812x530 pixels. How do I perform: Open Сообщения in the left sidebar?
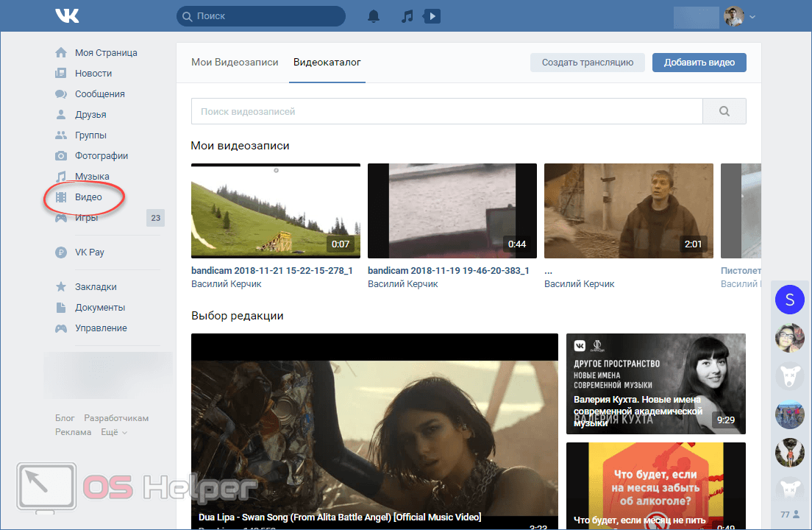pos(99,93)
